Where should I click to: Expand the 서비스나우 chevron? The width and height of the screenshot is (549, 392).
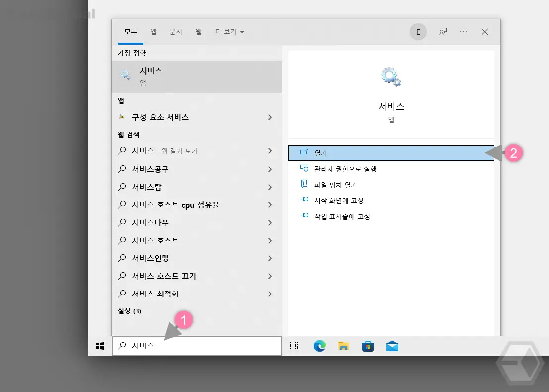270,223
